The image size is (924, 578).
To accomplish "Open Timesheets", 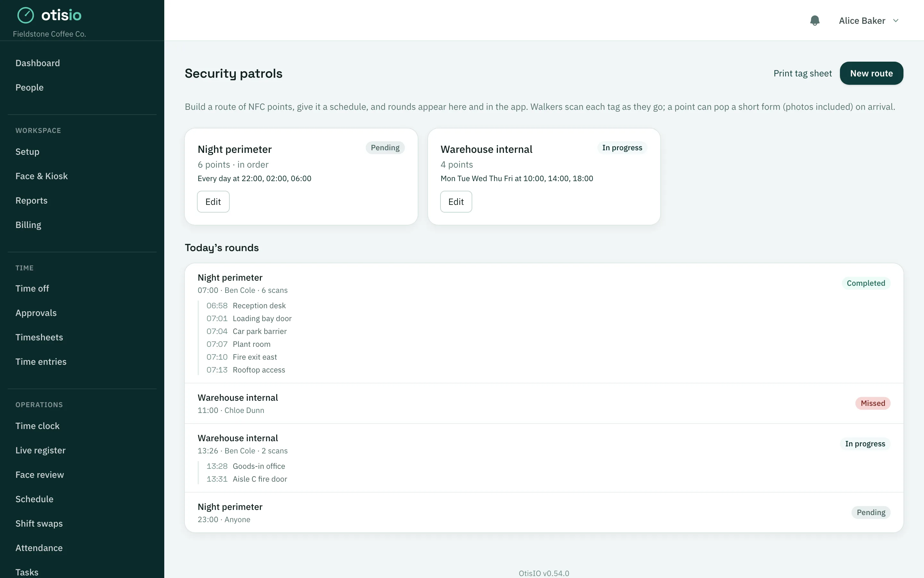I will coord(39,337).
